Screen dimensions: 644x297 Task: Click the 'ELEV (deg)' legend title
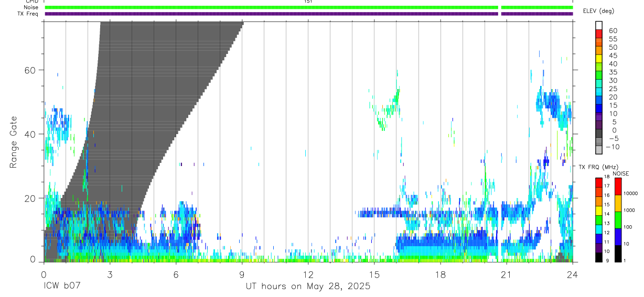click(599, 11)
